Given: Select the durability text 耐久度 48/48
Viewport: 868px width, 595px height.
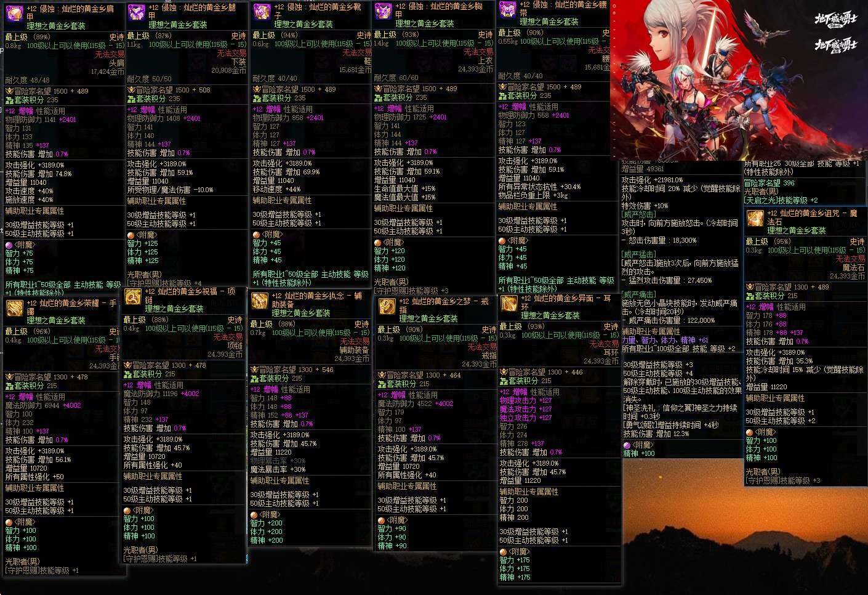Looking at the screenshot, I should coord(27,81).
